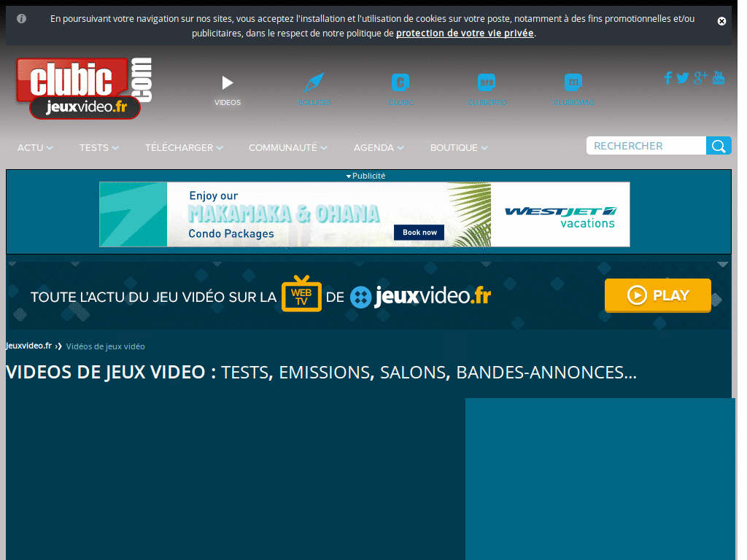
Task: Click Book now in WestJet ad
Action: tap(419, 233)
